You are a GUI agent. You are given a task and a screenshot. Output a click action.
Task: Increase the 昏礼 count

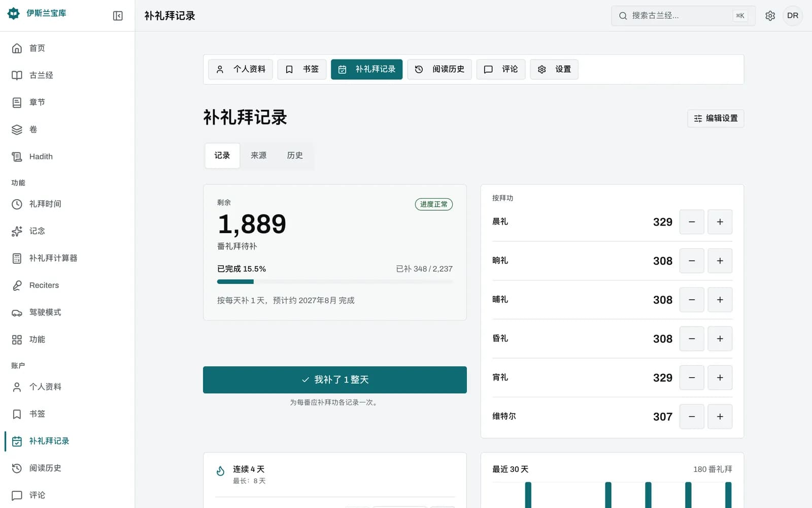[x=720, y=339]
